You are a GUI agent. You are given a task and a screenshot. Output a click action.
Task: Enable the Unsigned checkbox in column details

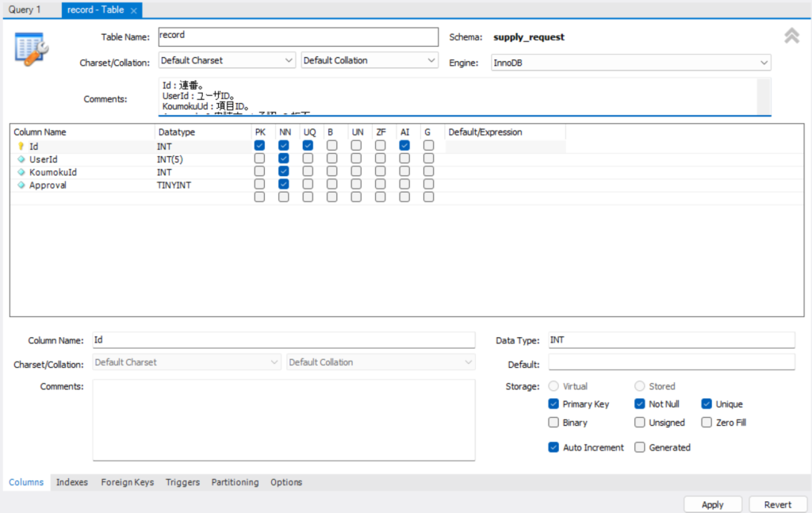point(640,423)
